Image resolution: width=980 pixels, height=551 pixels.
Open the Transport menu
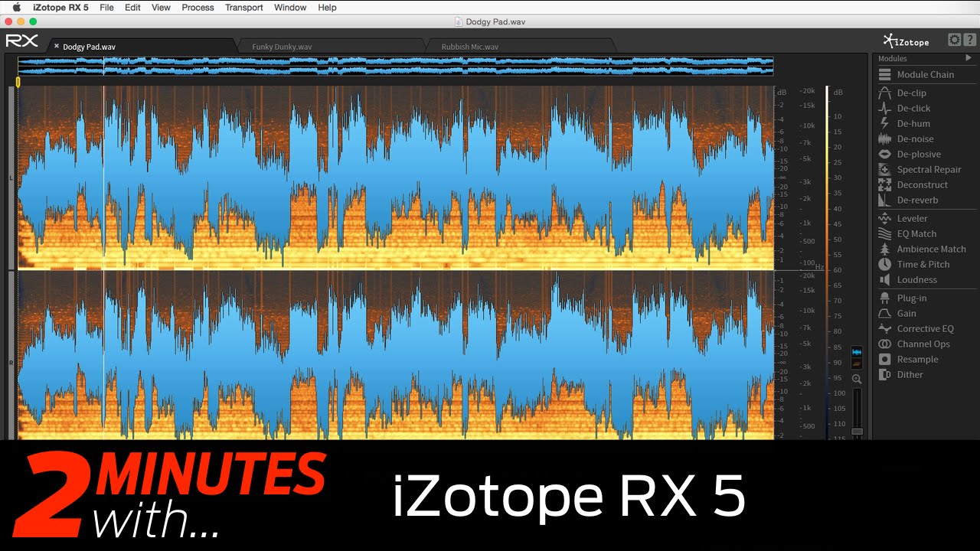tap(244, 7)
